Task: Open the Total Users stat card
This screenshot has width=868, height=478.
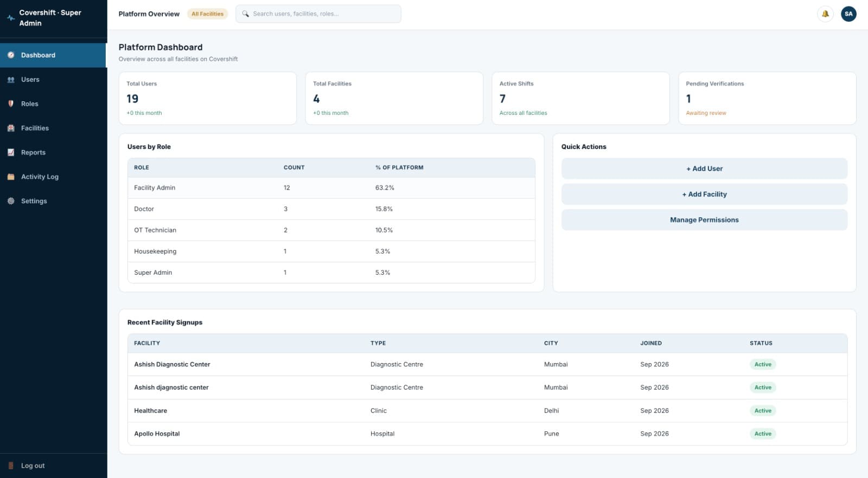Action: 208,98
